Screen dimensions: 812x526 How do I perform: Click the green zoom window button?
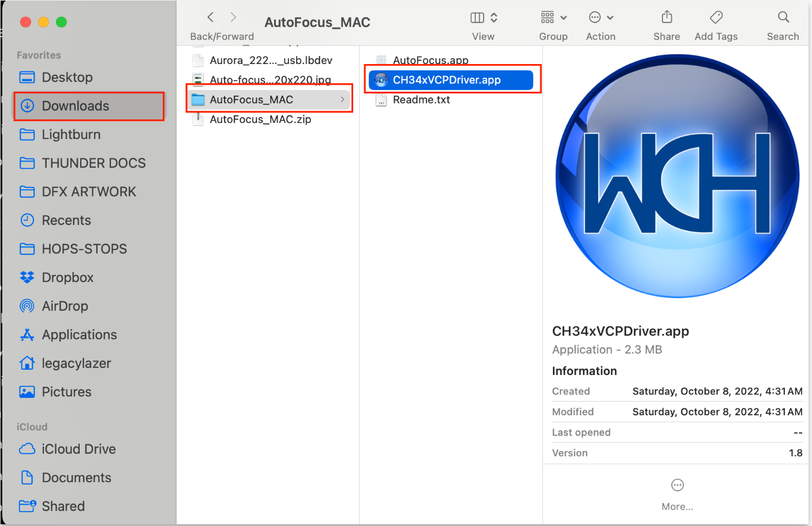pos(61,22)
